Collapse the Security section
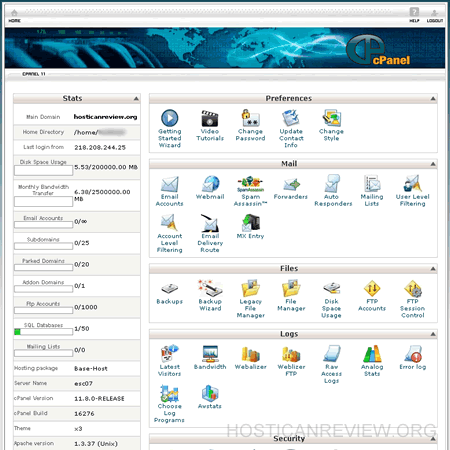Screen dimensions: 450x450 pos(433,439)
